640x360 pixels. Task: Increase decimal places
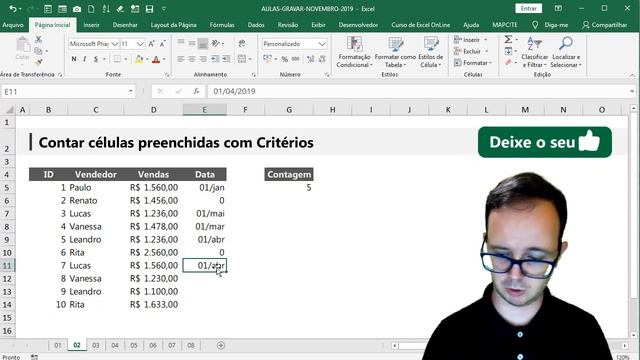click(311, 59)
